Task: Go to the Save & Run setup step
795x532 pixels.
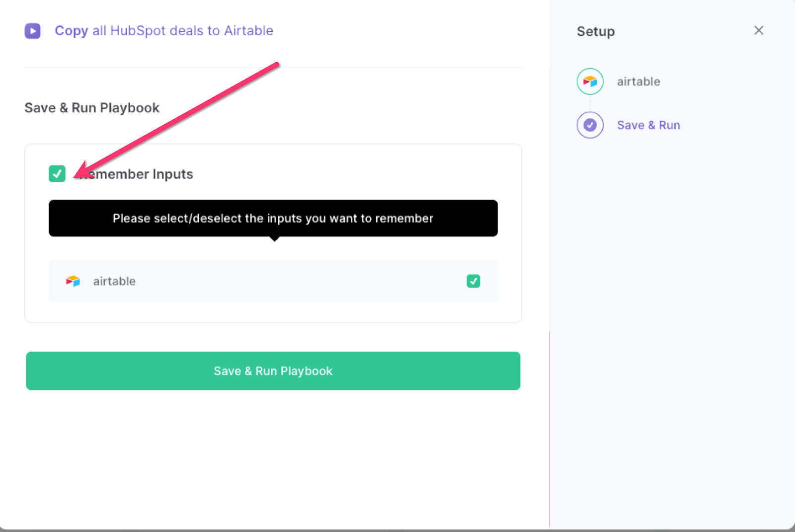Action: point(648,125)
